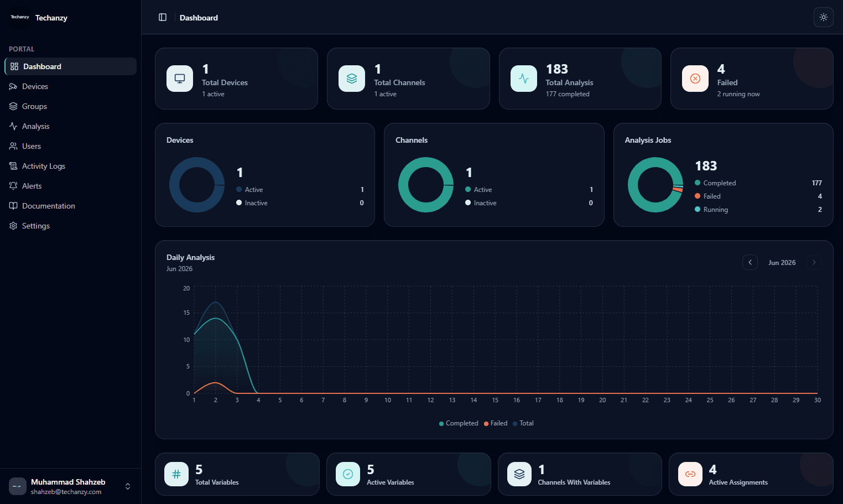Click the 'Jun 2026' subtitle under Daily Analysis
Image resolution: width=843 pixels, height=504 pixels.
[x=179, y=269]
